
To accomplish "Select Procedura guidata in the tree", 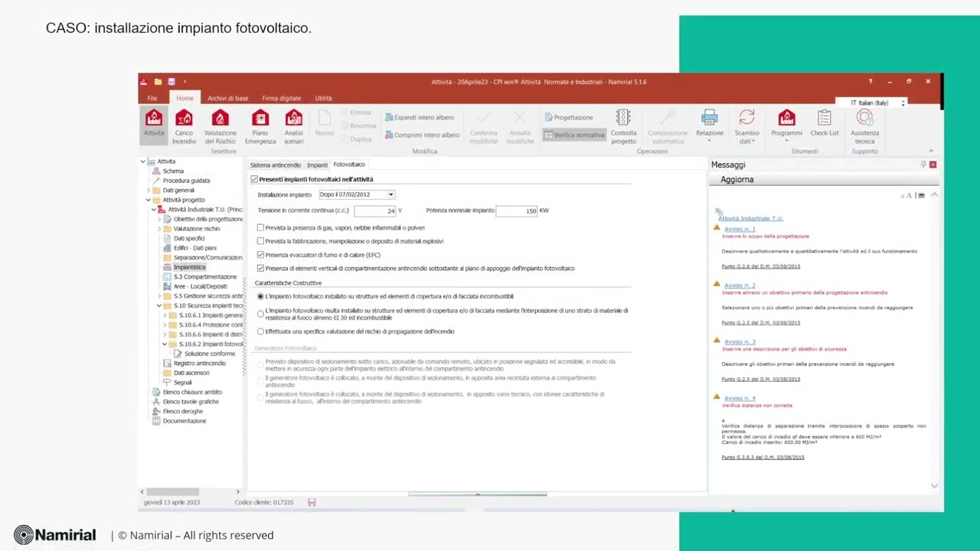I will [186, 181].
